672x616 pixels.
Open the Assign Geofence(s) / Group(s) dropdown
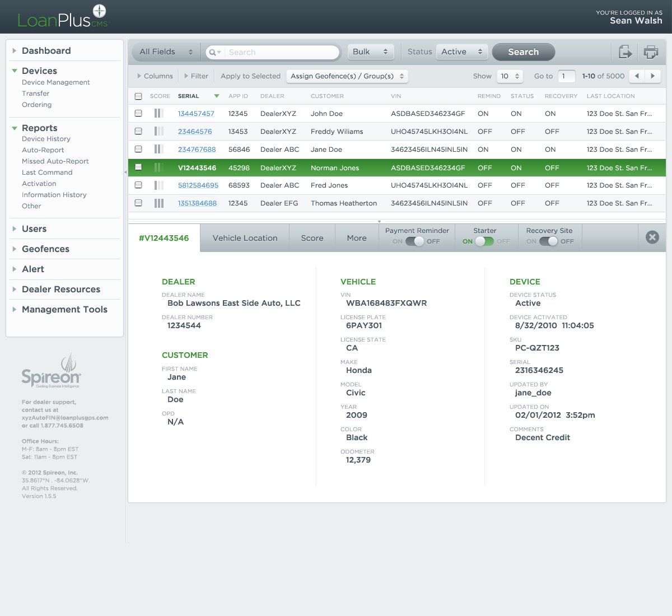tap(347, 76)
